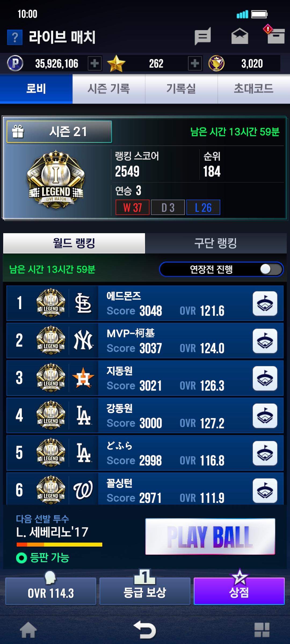Add points using the plus next to 35,926,106
Image resolution: width=290 pixels, height=644 pixels.
[x=95, y=64]
